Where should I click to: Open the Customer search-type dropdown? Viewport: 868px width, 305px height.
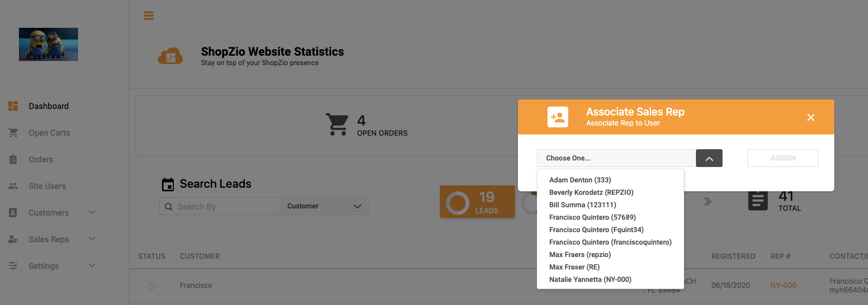click(324, 206)
